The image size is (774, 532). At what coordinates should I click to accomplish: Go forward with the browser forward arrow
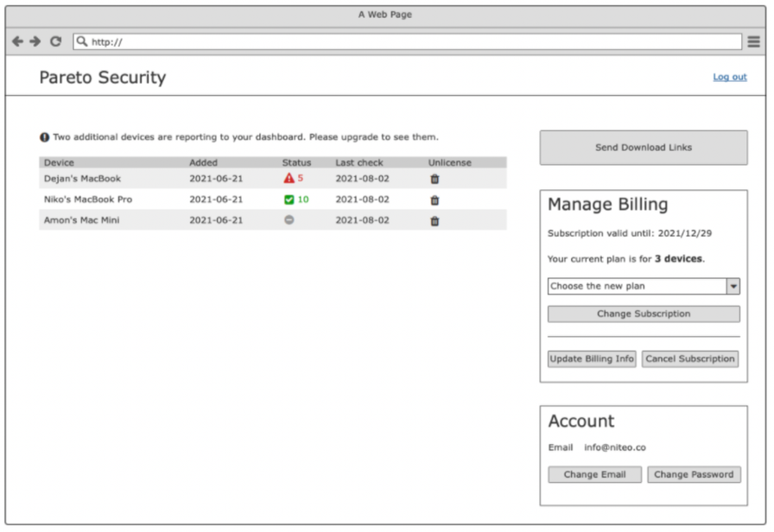point(35,41)
